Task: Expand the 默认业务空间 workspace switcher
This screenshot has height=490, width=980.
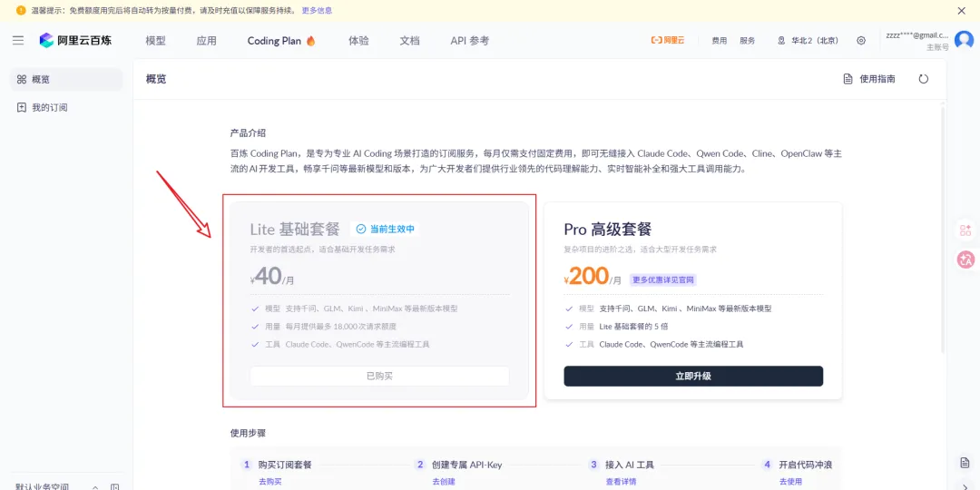Action: pos(95,487)
